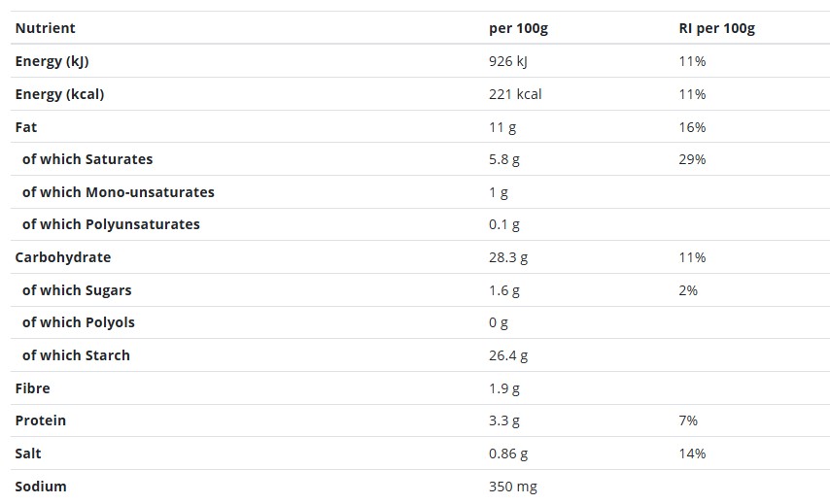Select the Fibre row label

click(32, 388)
